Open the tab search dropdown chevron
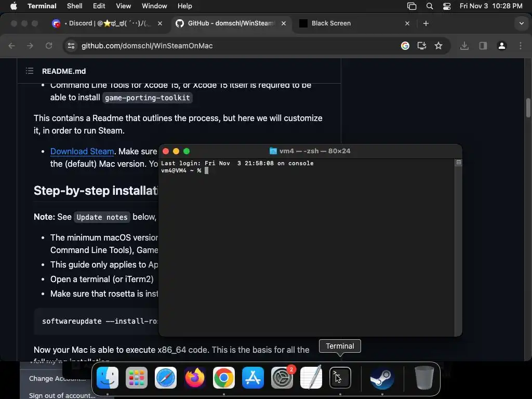The image size is (532, 399). [522, 23]
